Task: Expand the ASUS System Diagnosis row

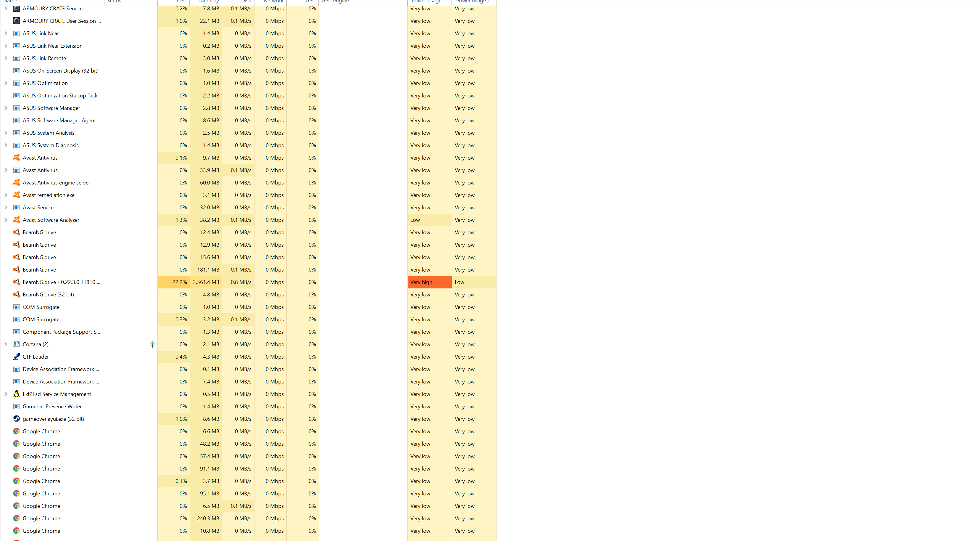Action: click(6, 145)
